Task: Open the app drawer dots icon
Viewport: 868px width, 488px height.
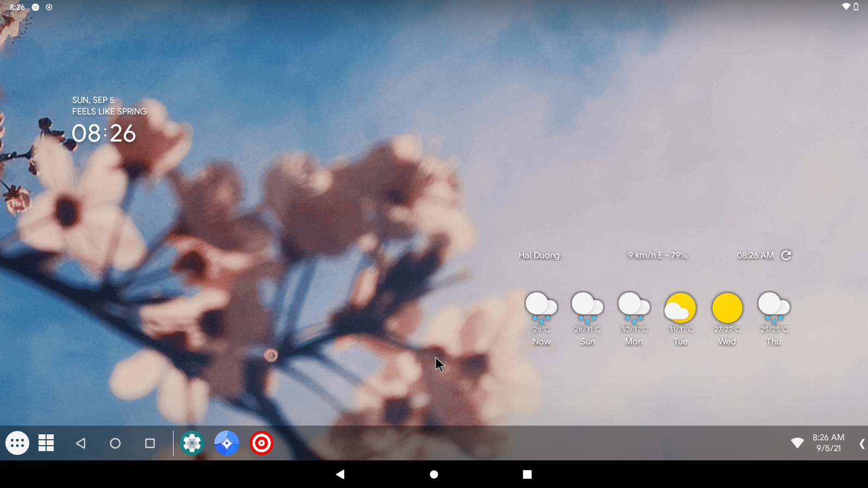Action: pyautogui.click(x=17, y=443)
